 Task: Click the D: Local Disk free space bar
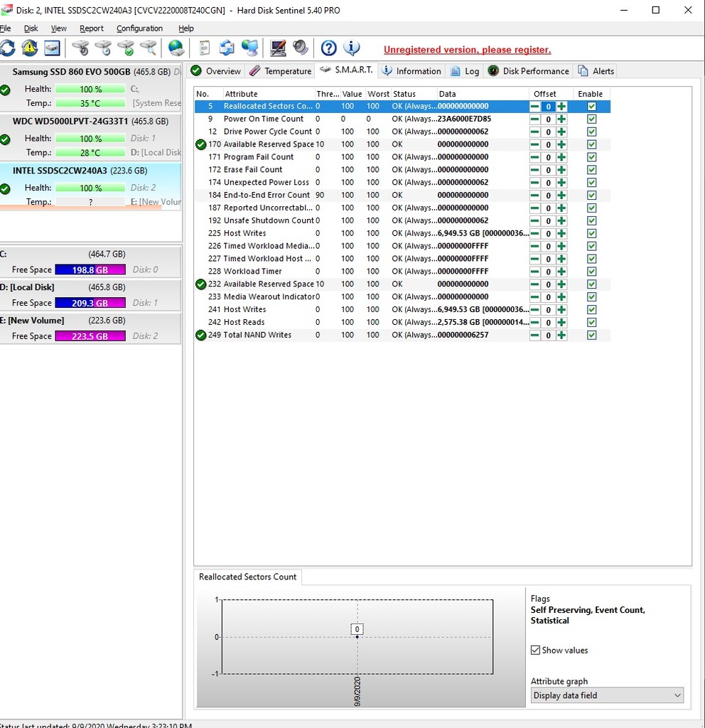tap(90, 303)
